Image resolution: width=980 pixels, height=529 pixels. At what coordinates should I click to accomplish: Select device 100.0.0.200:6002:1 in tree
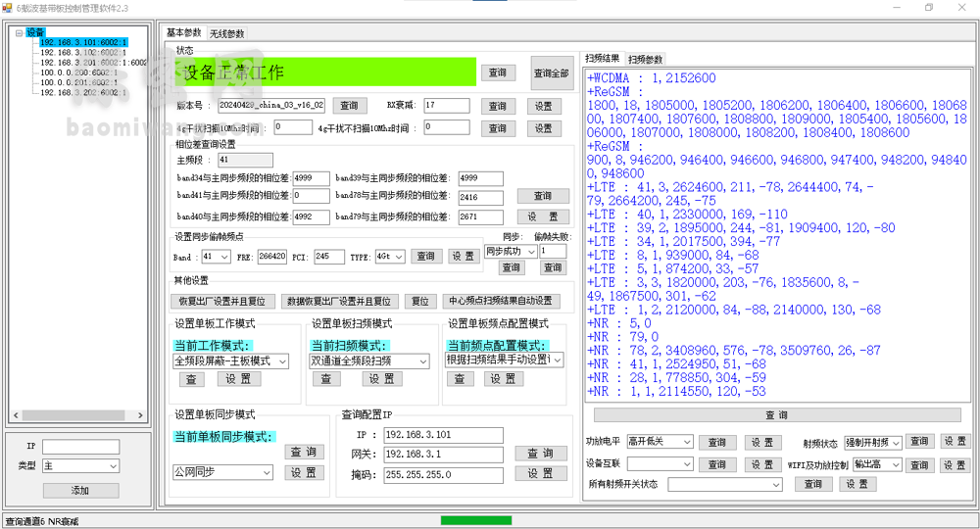(x=78, y=72)
